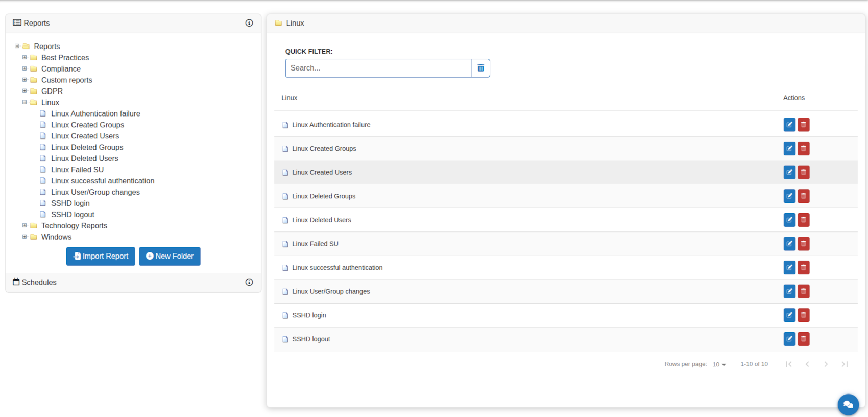Select Linux Deleted Users in tree
Screen dimensions: 868x417
tap(84, 158)
